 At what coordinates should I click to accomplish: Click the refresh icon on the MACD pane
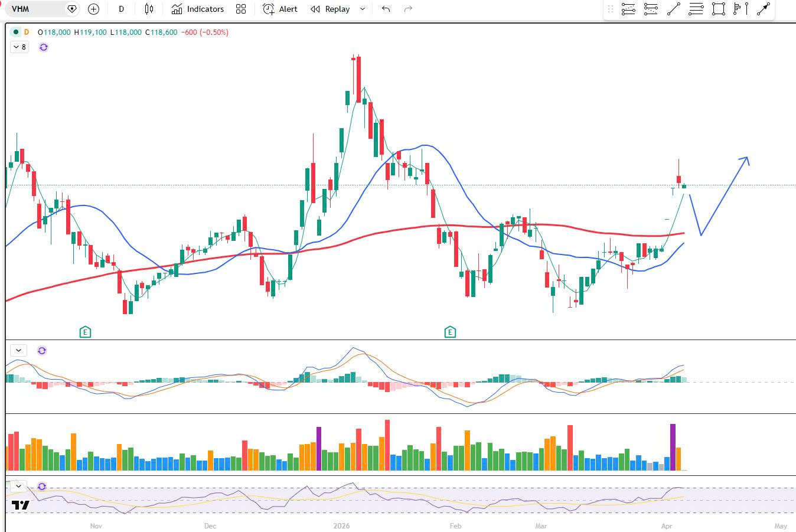(x=42, y=351)
